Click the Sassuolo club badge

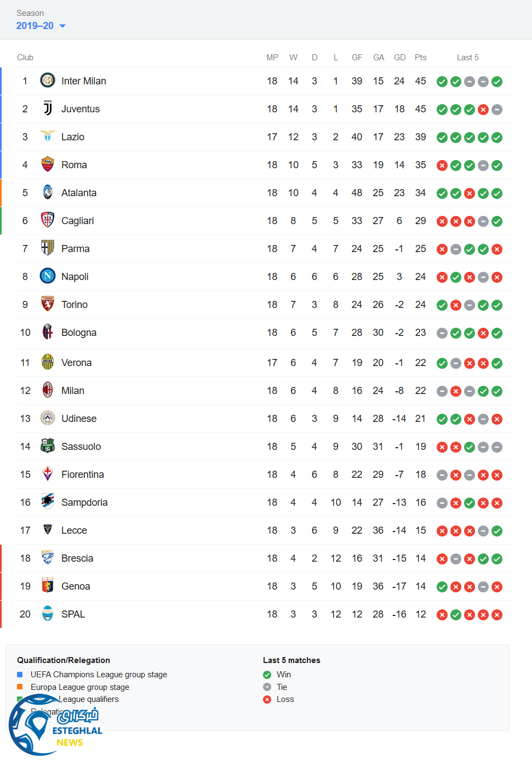(48, 446)
